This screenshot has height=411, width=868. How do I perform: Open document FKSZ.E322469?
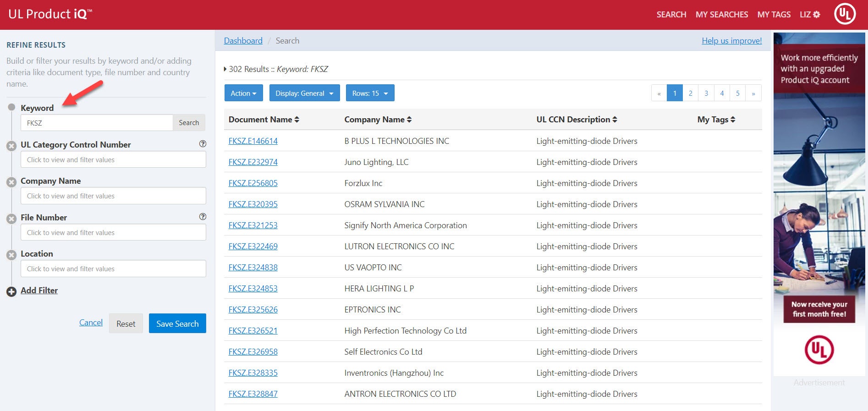(x=253, y=247)
